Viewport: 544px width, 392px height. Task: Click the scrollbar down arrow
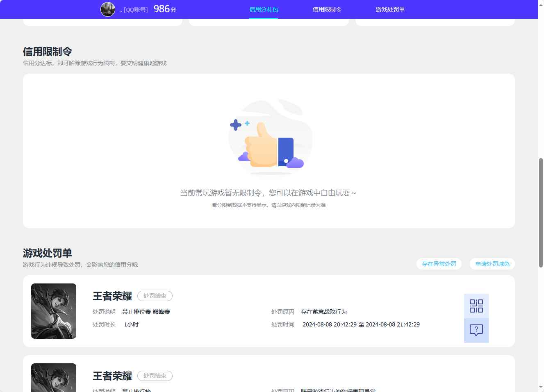coord(541,387)
